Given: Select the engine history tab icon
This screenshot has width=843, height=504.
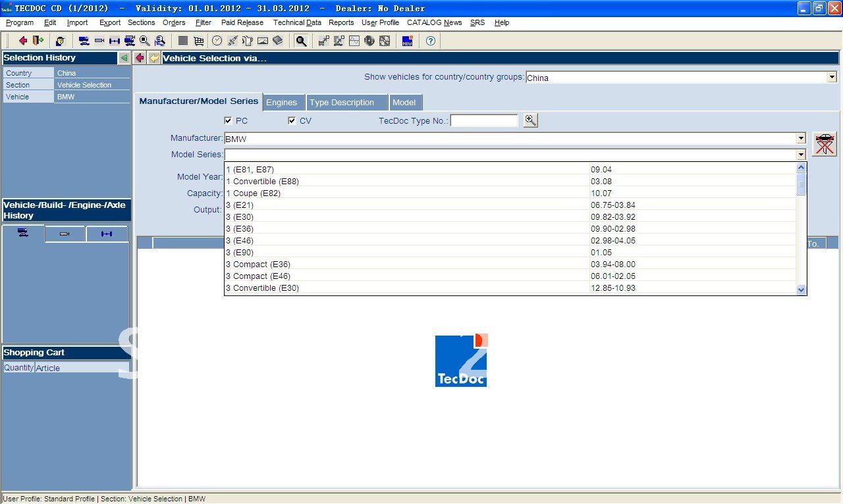Looking at the screenshot, I should coord(65,234).
